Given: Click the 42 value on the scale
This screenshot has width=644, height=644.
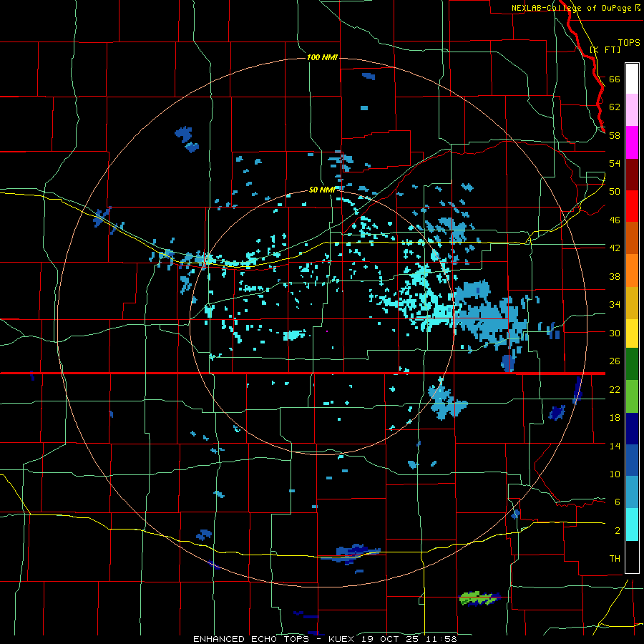Looking at the screenshot, I should click(615, 248).
